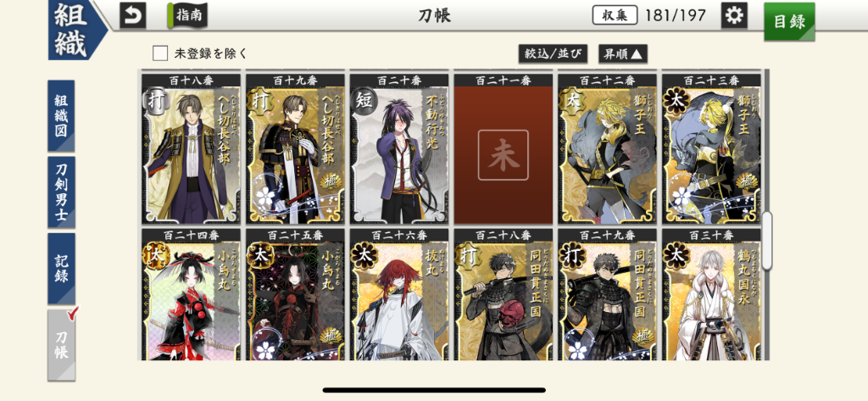This screenshot has height=401, width=868.
Task: Switch to the 組織図 tab
Action: 61,116
